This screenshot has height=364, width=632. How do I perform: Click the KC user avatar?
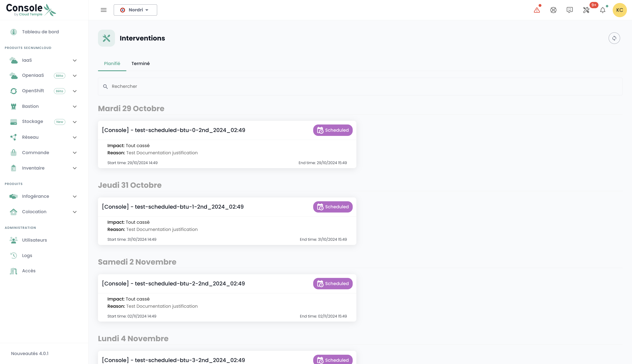620,10
